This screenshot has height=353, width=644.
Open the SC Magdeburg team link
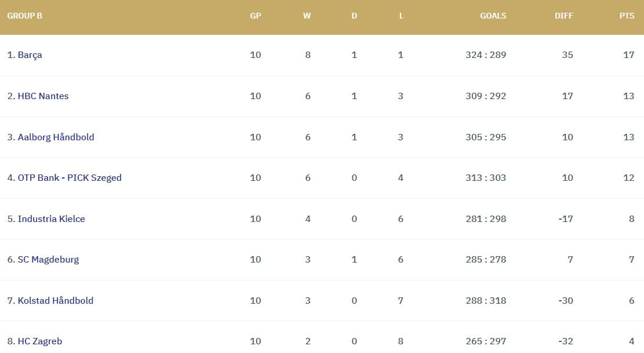[48, 260]
